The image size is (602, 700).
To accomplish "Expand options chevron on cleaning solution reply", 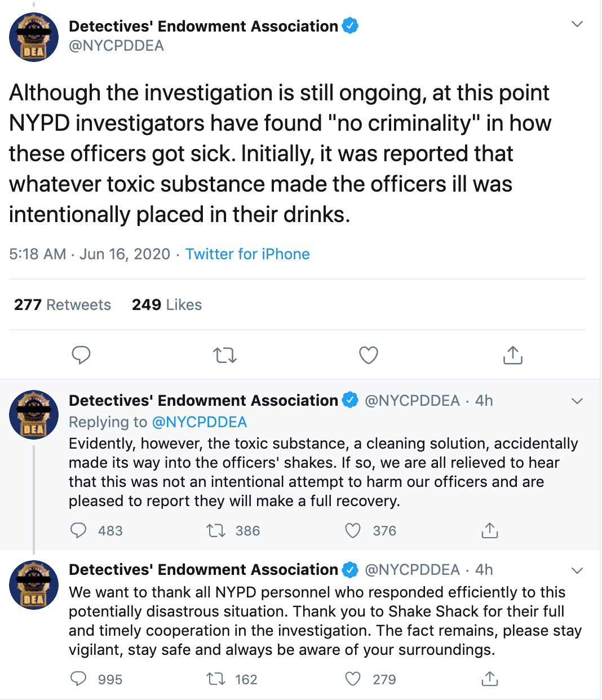I will (x=577, y=401).
